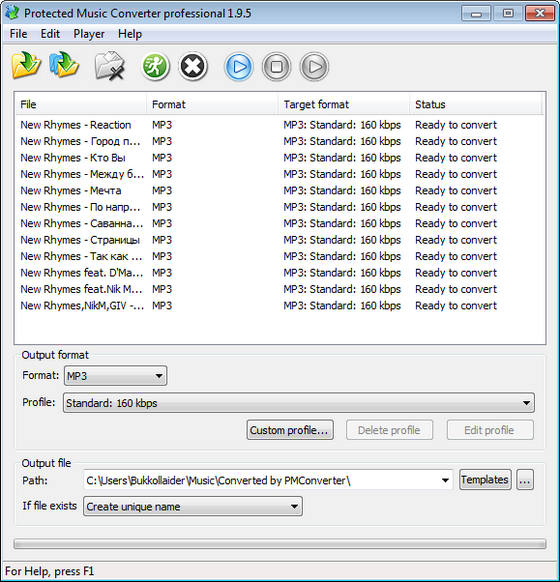Image resolution: width=560 pixels, height=582 pixels.
Task: Click the add folder icon with multiple files
Action: point(64,65)
